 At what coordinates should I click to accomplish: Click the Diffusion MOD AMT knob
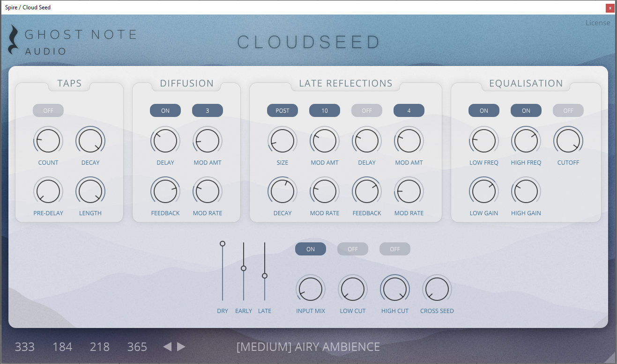(x=208, y=141)
